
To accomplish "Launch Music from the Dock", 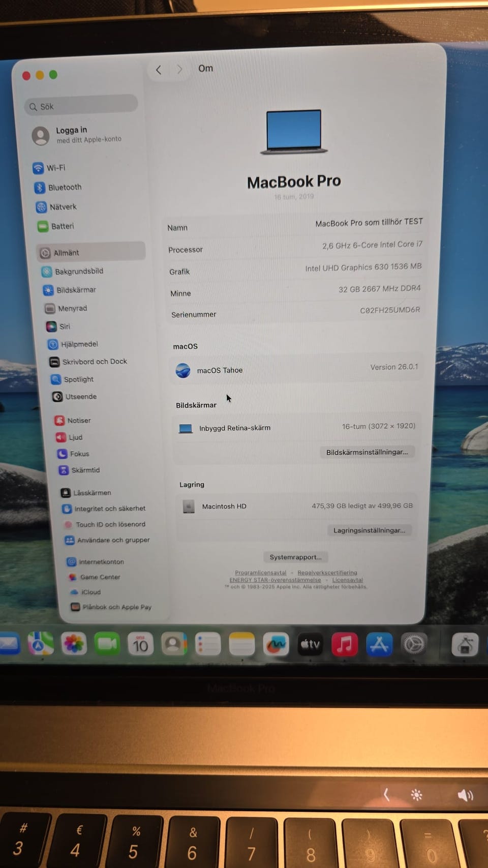I will [345, 645].
